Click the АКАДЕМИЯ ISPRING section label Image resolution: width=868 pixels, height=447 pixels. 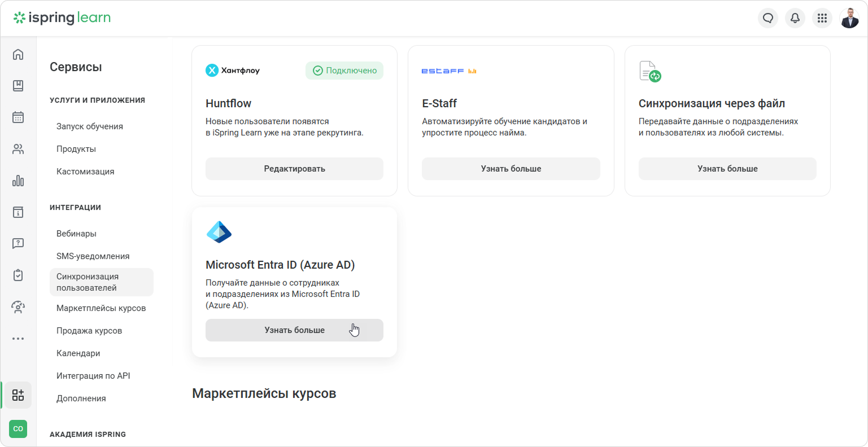click(88, 435)
